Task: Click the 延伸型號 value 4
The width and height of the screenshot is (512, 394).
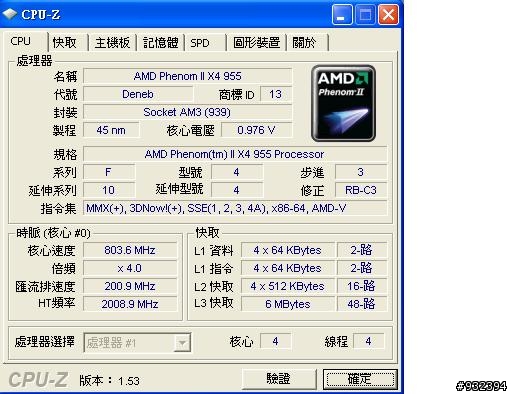Action: [237, 190]
